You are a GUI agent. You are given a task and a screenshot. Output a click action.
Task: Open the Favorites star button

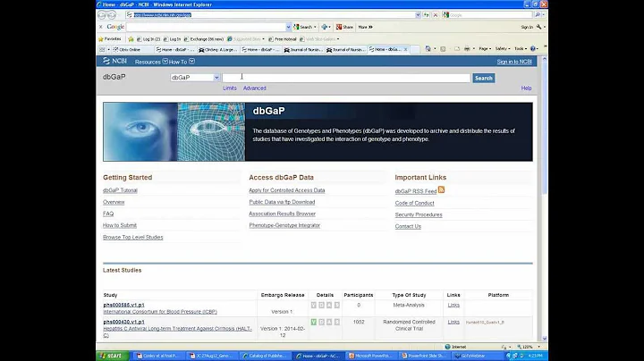tap(110, 39)
